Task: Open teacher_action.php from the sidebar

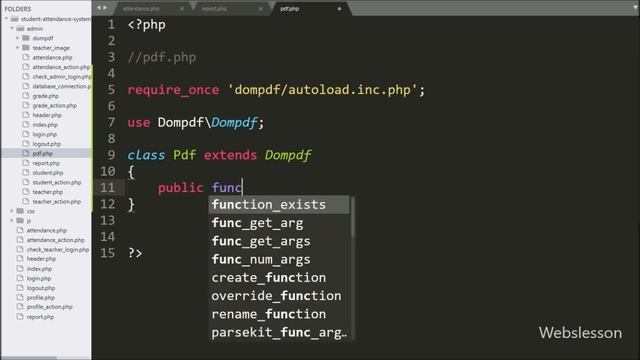Action: tap(57, 201)
